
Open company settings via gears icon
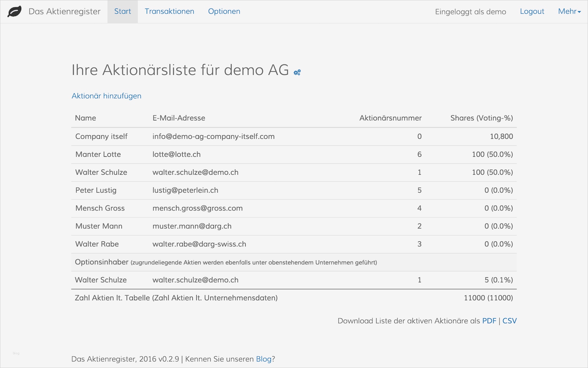(297, 72)
